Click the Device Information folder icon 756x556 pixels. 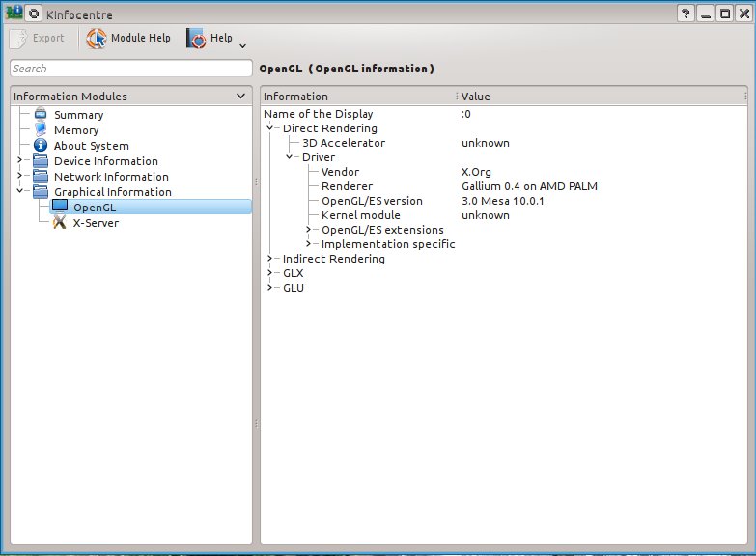click(41, 161)
